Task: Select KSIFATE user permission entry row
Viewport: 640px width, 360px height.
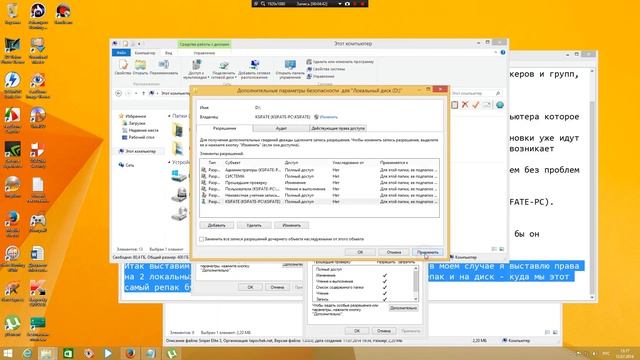Action: coord(319,202)
